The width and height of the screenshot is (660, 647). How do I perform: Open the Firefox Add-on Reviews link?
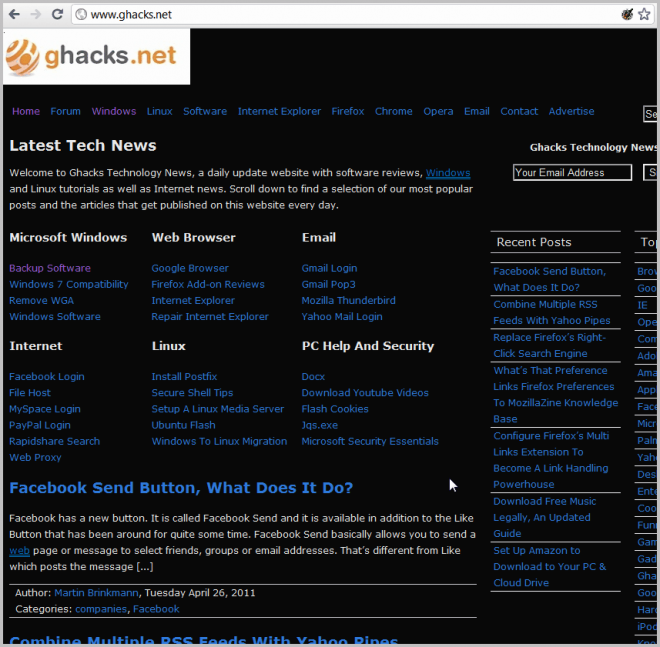click(208, 284)
